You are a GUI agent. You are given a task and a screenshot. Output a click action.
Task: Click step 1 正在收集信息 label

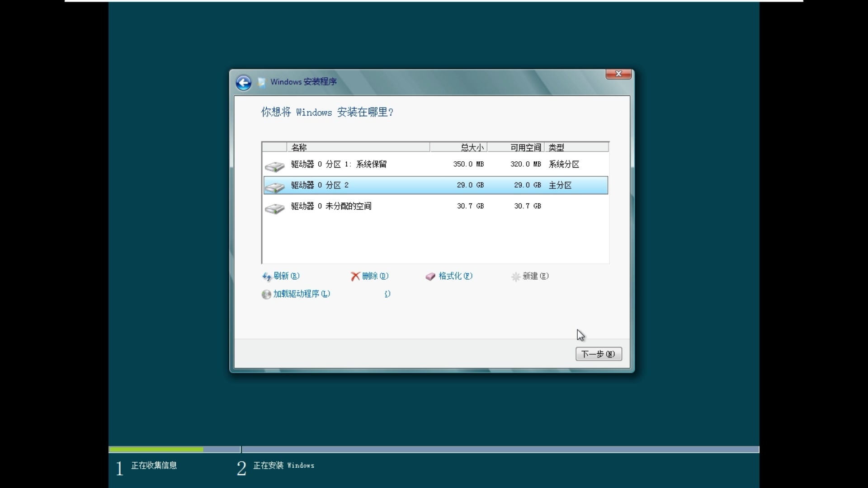154,465
